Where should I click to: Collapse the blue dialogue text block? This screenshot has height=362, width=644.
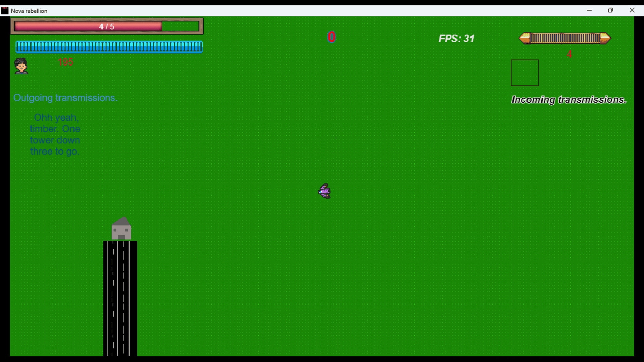coord(55,134)
